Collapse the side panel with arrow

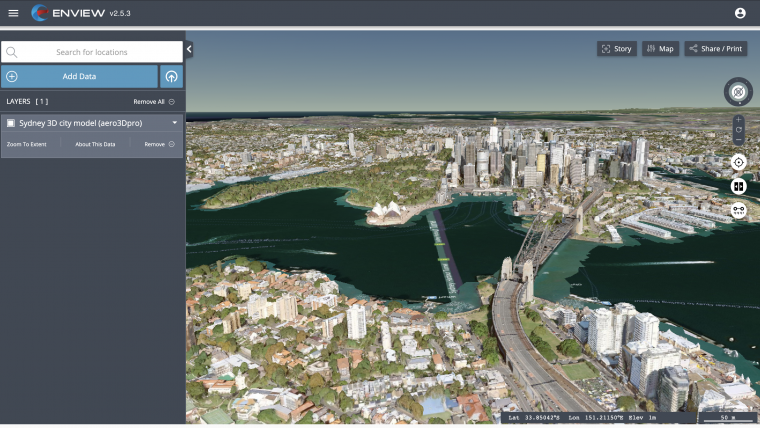point(189,49)
